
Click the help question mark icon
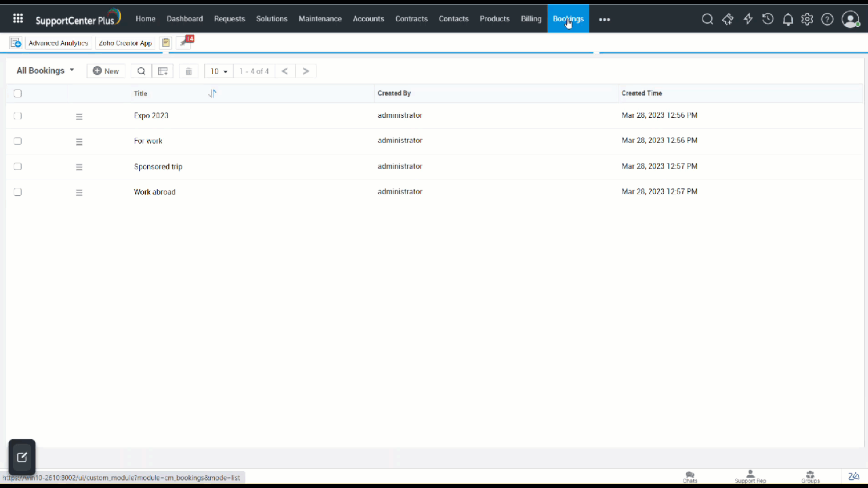tap(827, 19)
